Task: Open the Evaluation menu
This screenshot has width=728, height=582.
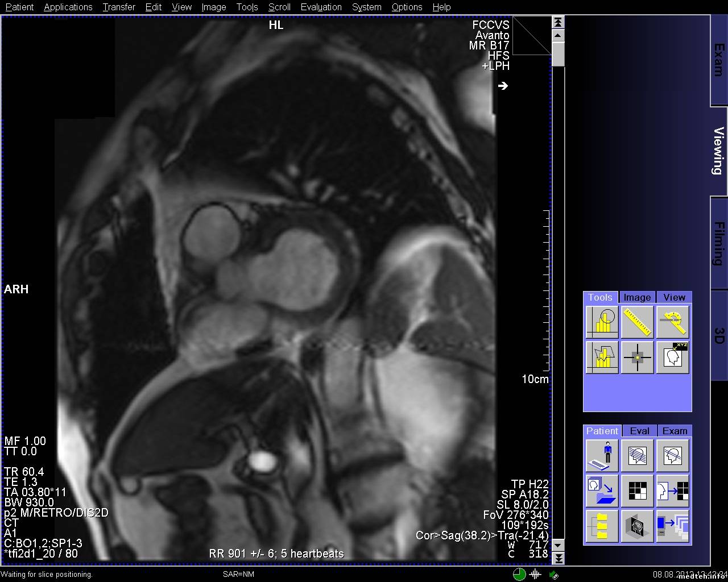Action: click(x=321, y=7)
